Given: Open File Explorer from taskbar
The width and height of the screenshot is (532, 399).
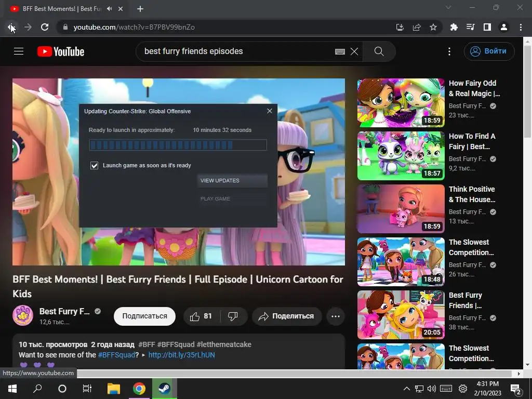Looking at the screenshot, I should tap(114, 389).
